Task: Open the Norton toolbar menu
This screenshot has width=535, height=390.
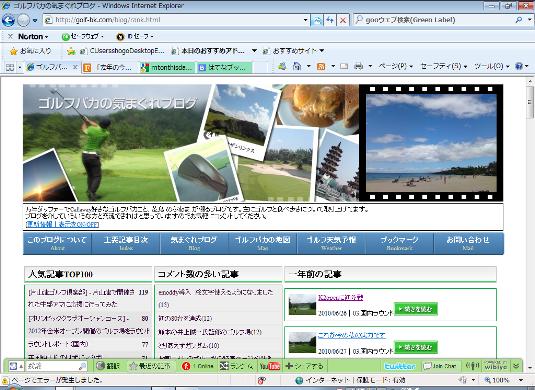Action: pos(33,37)
